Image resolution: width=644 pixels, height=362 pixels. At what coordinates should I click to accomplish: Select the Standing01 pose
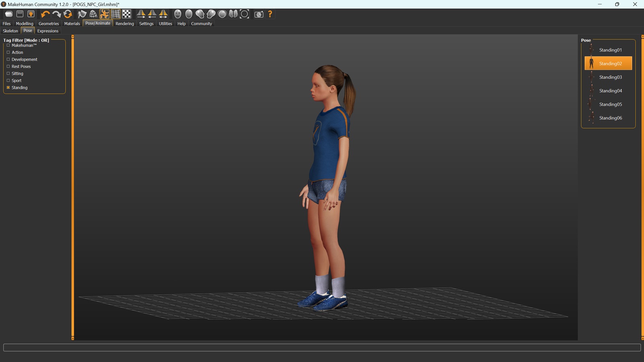click(608, 50)
